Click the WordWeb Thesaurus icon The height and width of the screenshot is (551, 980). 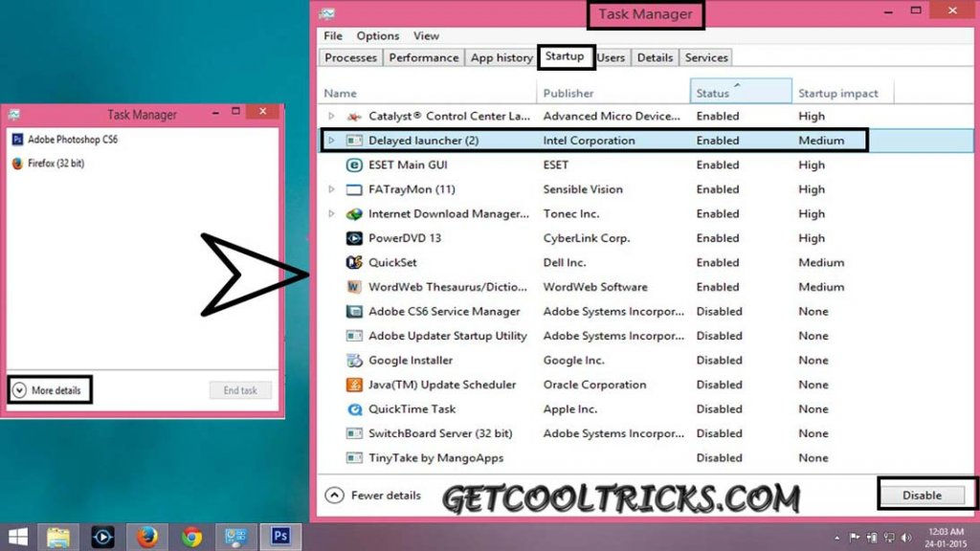(x=354, y=287)
